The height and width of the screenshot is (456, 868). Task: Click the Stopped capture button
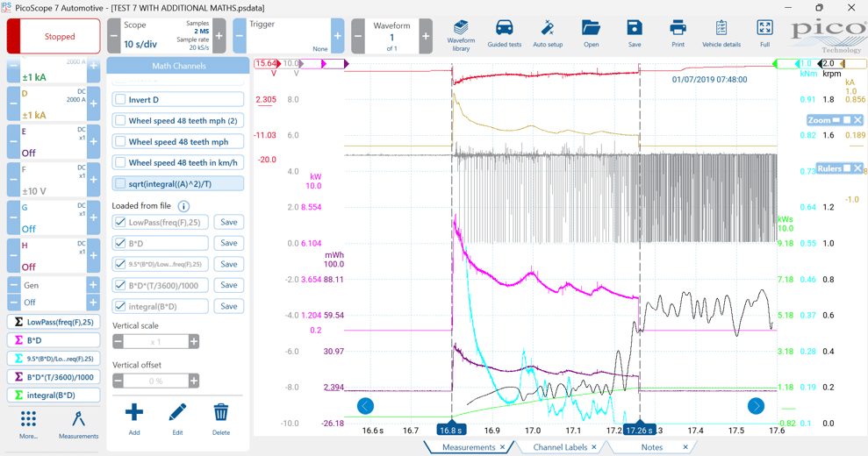[54, 36]
